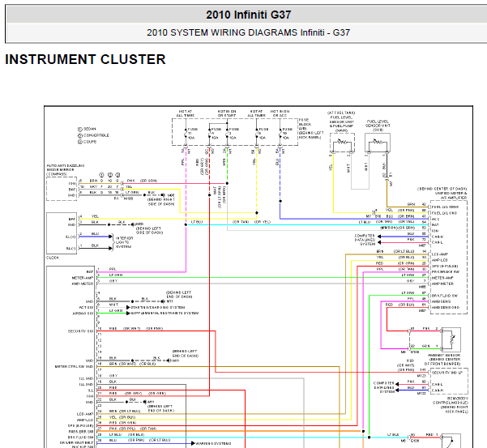Click the 'COUPE' legend entry
Screen dimensions: 487x448
[x=88, y=142]
